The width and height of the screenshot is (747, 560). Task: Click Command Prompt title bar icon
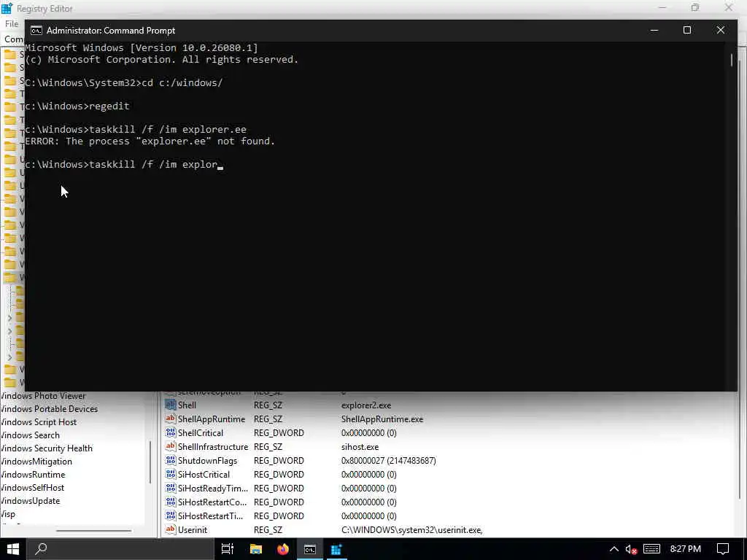coord(36,31)
